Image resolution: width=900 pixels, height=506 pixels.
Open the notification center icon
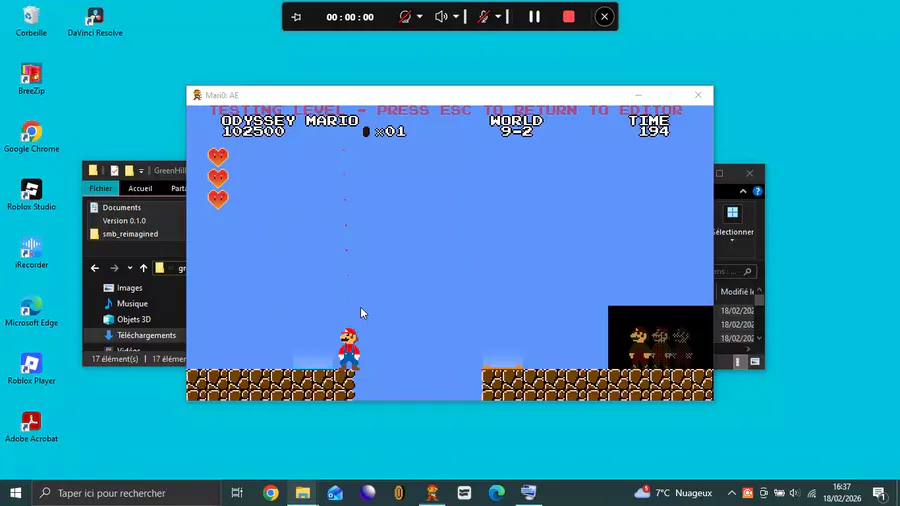(x=879, y=493)
